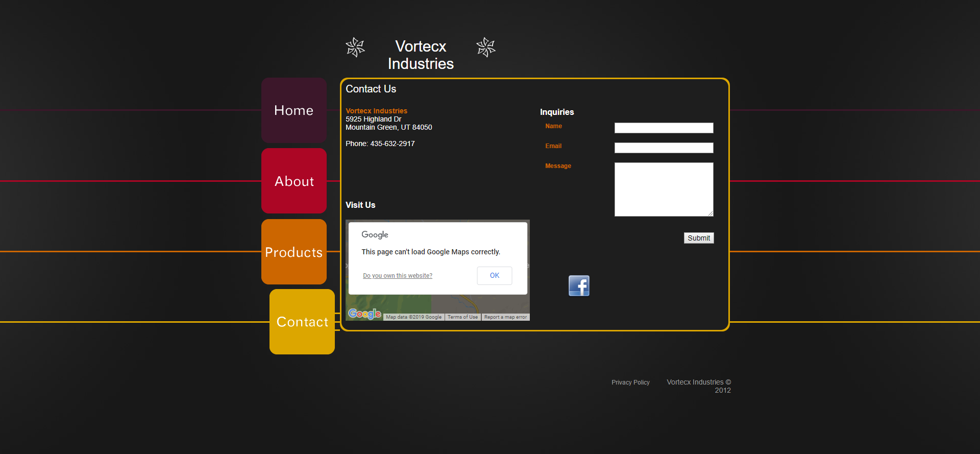Screen dimensions: 980x454
Task: Open the About page
Action: [294, 181]
